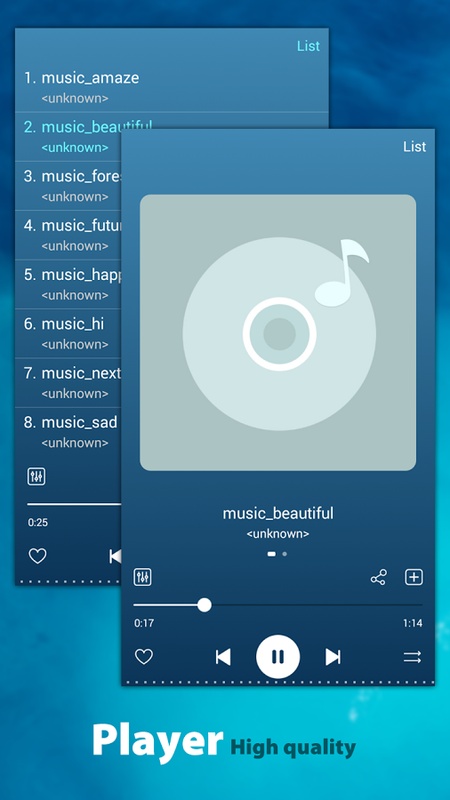Open equalizer icon in playlist panel
This screenshot has height=800, width=450.
pyautogui.click(x=36, y=477)
